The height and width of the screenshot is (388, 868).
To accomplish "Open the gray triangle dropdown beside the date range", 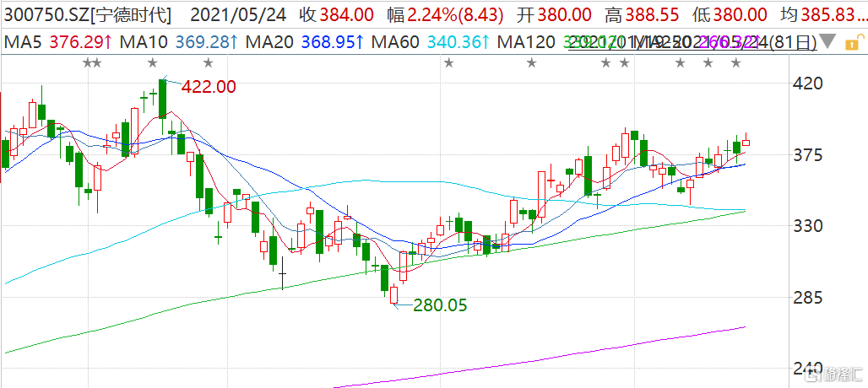I will (828, 40).
